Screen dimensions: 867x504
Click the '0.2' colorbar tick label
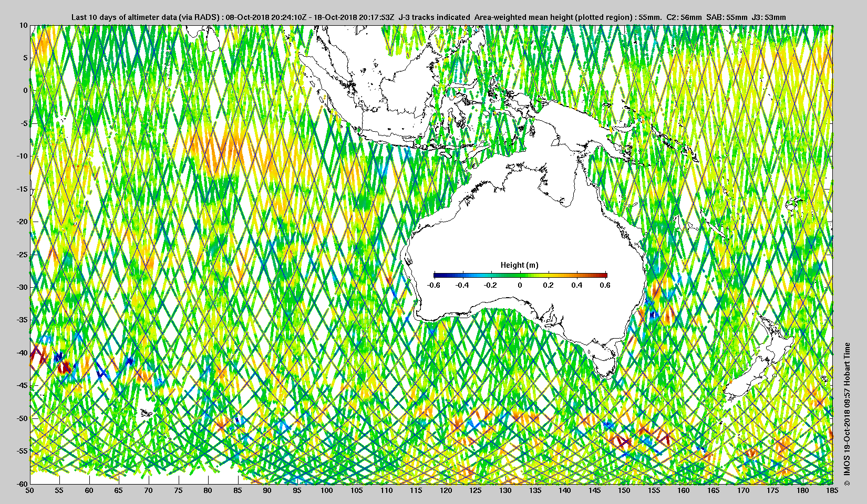coord(549,285)
